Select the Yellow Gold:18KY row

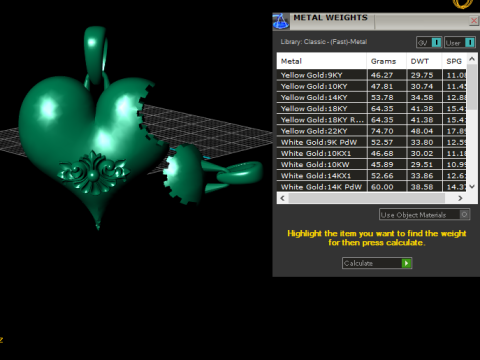(x=372, y=109)
